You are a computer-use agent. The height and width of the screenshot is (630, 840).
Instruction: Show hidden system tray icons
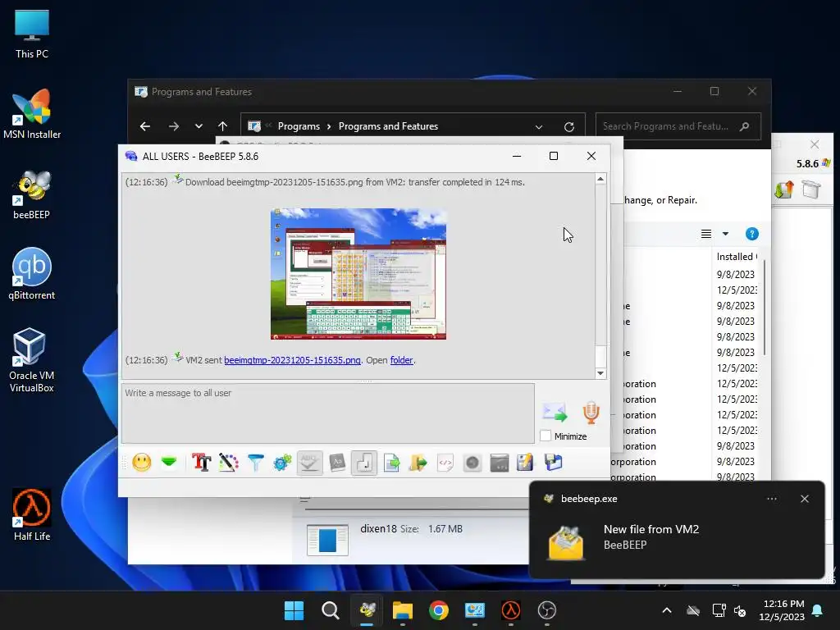coord(667,610)
